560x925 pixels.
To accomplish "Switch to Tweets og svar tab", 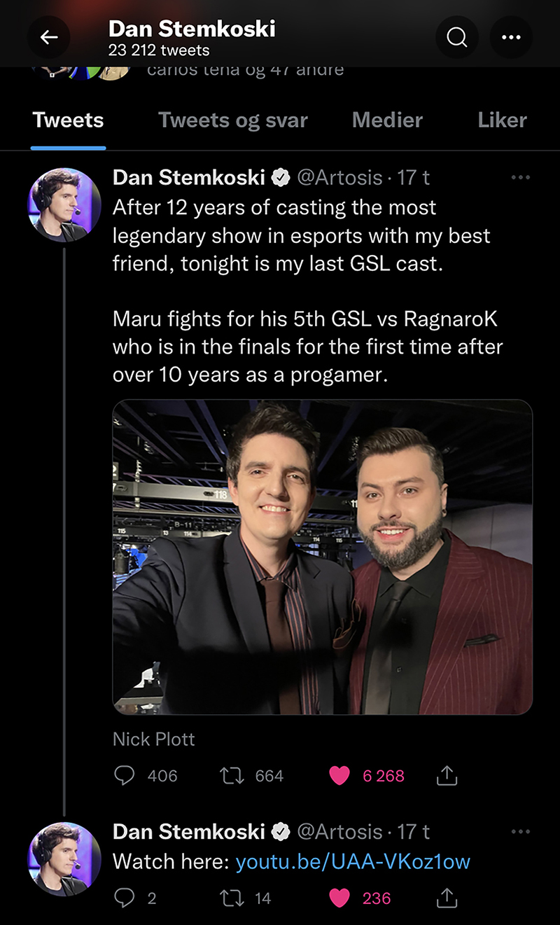I will [x=233, y=120].
